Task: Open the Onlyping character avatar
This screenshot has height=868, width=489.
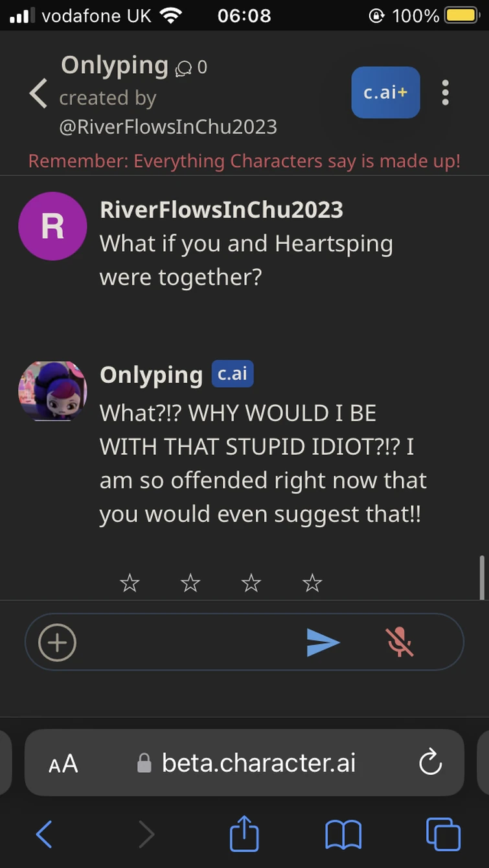Action: (52, 391)
